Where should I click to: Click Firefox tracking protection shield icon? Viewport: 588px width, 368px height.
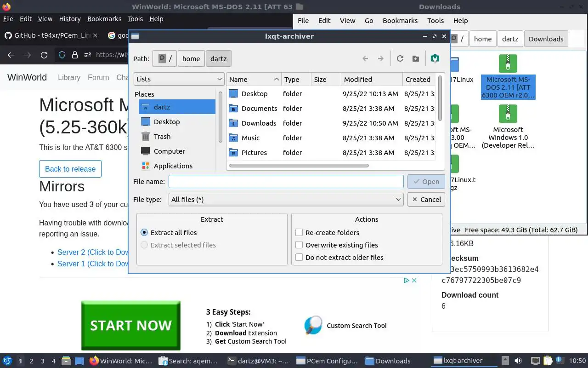pyautogui.click(x=62, y=55)
